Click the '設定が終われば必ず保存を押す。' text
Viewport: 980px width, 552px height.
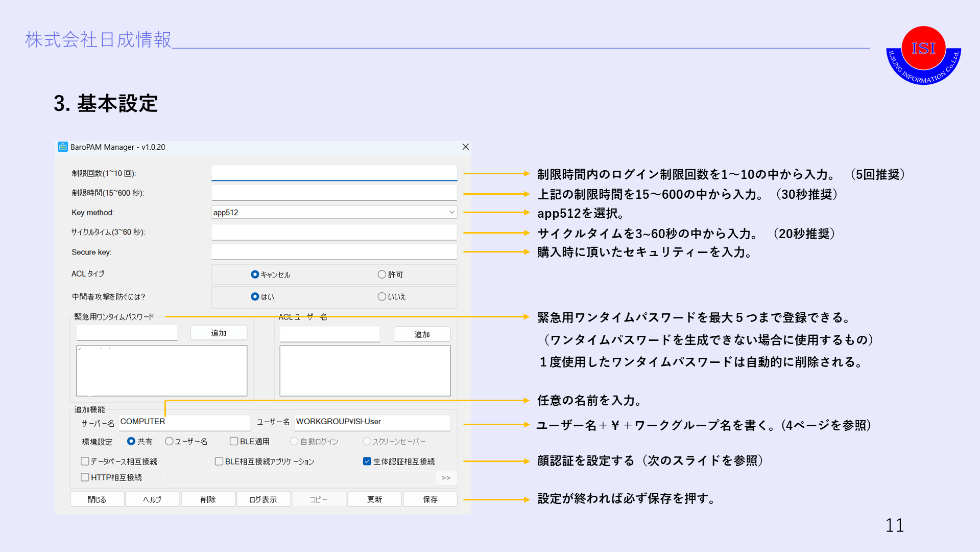627,498
